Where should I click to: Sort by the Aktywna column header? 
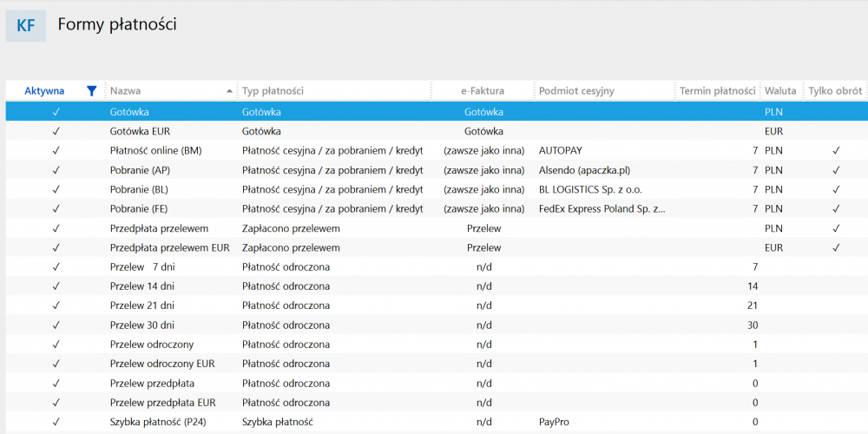[x=44, y=91]
